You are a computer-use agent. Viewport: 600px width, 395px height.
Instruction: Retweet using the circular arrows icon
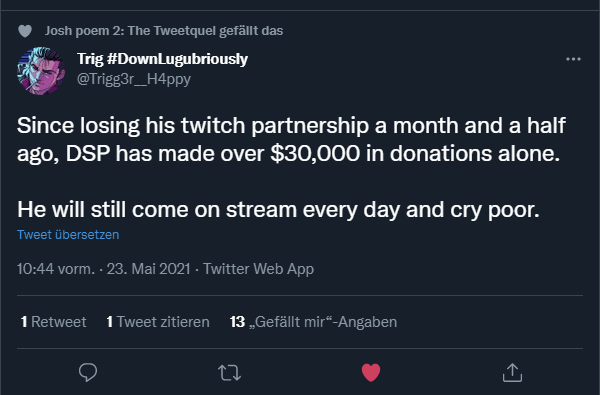[229, 372]
